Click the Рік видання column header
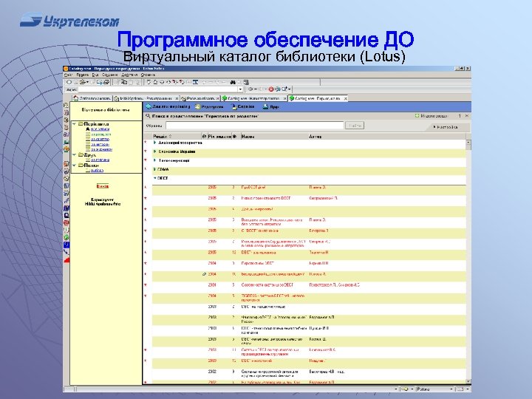The image size is (532, 399). click(219, 137)
